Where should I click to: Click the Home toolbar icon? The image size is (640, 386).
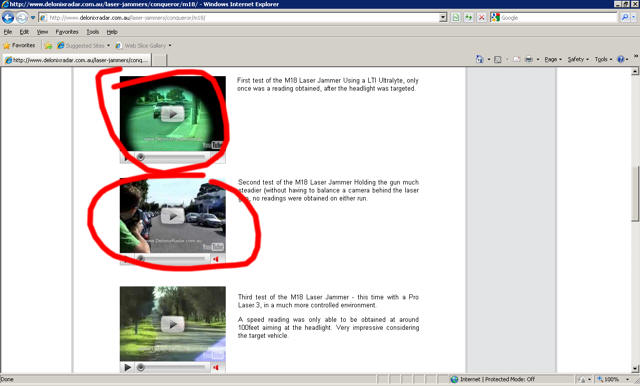click(480, 60)
